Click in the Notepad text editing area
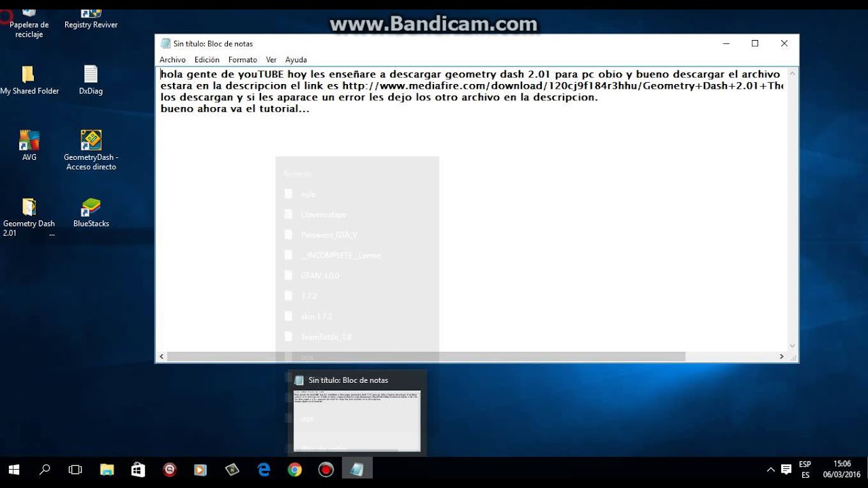This screenshot has width=868, height=488. [471, 209]
